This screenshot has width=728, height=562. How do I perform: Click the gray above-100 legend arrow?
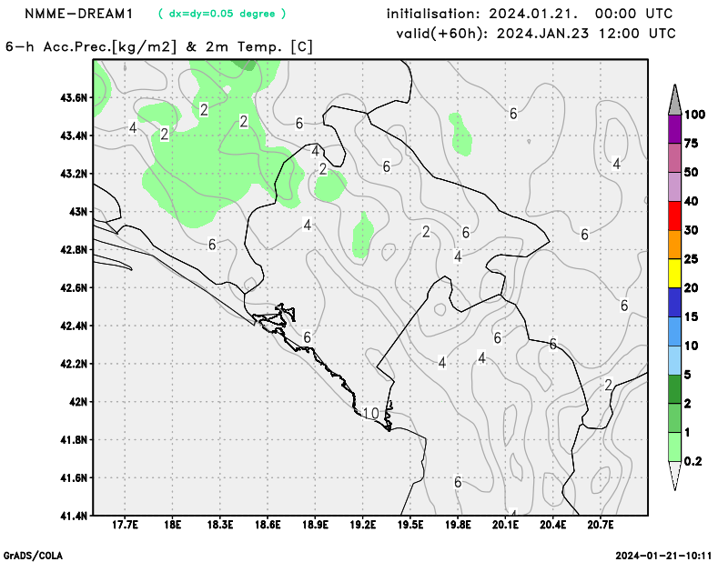pos(674,101)
